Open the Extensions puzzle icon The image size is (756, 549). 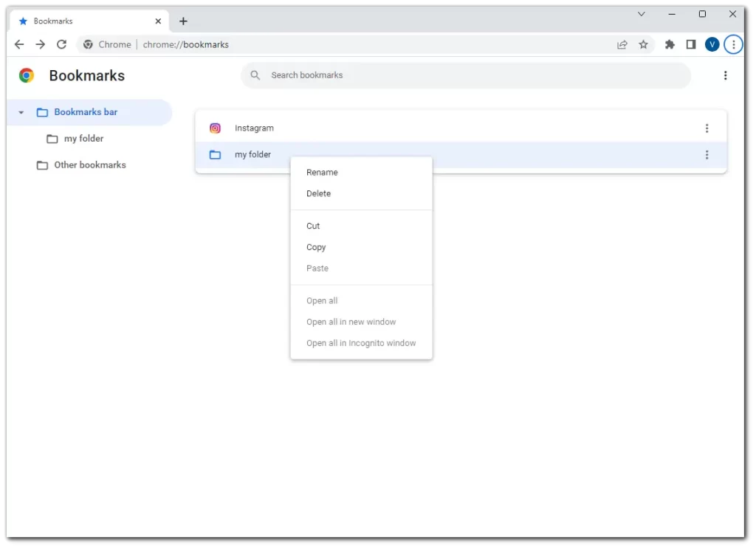tap(670, 44)
